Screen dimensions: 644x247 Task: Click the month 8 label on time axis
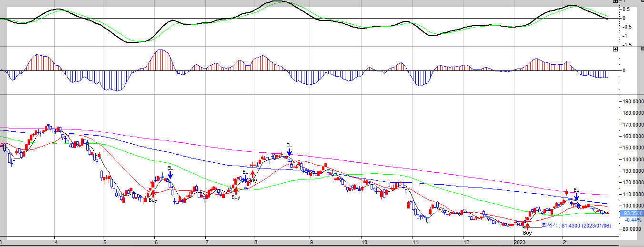(x=255, y=242)
